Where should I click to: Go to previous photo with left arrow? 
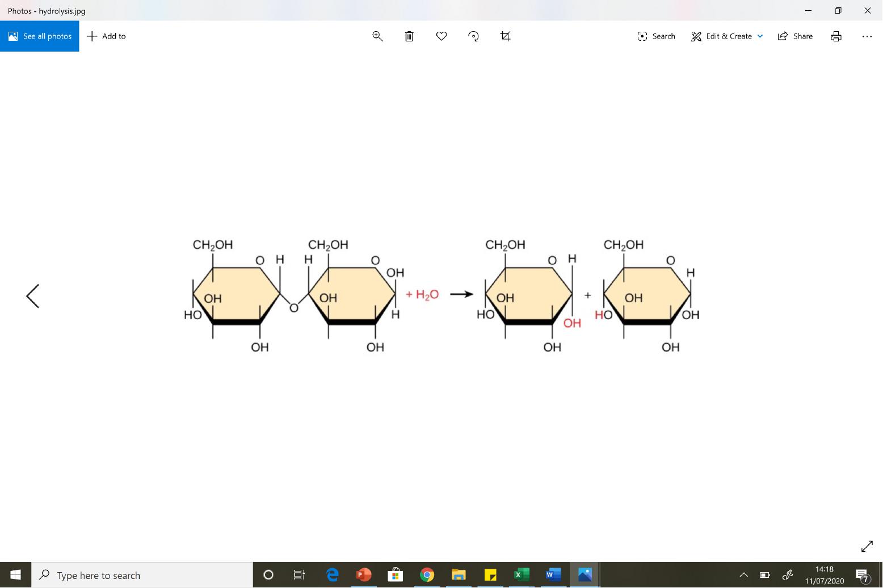[33, 296]
